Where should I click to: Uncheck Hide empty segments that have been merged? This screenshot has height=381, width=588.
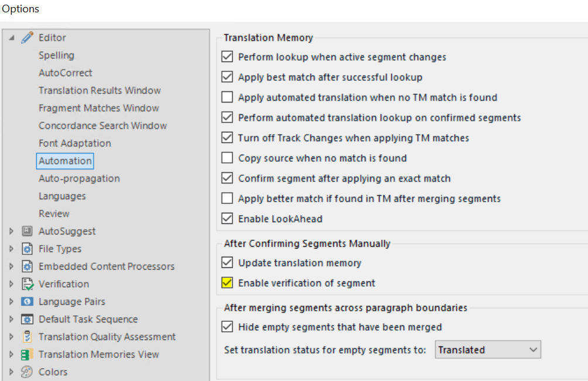[227, 326]
